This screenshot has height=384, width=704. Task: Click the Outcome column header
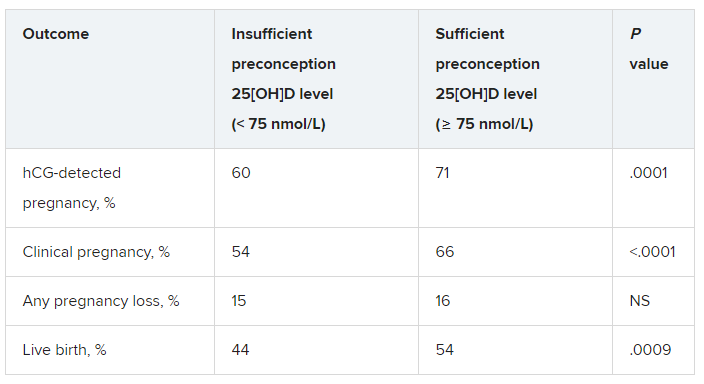[x=56, y=34]
